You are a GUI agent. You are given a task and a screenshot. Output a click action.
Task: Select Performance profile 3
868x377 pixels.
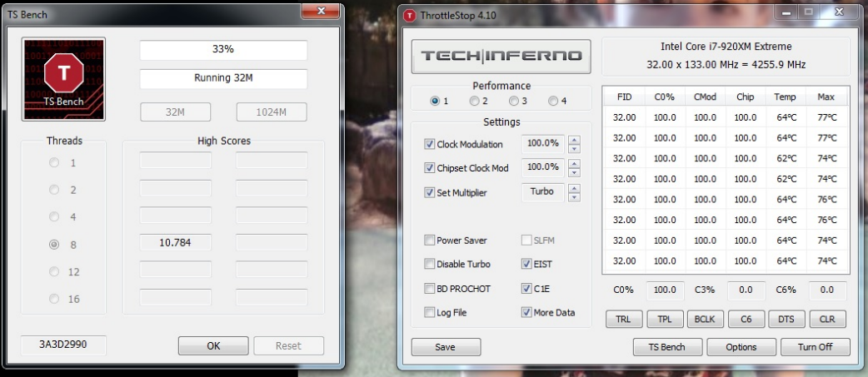click(513, 102)
